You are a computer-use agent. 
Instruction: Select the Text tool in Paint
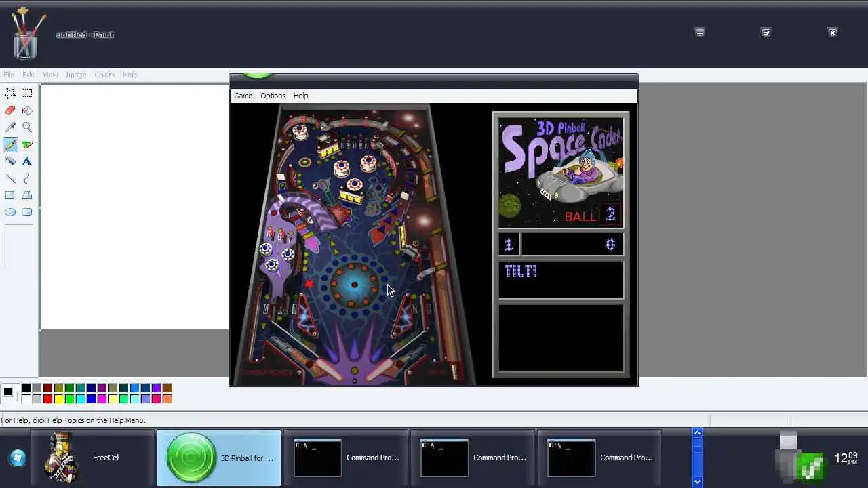26,161
